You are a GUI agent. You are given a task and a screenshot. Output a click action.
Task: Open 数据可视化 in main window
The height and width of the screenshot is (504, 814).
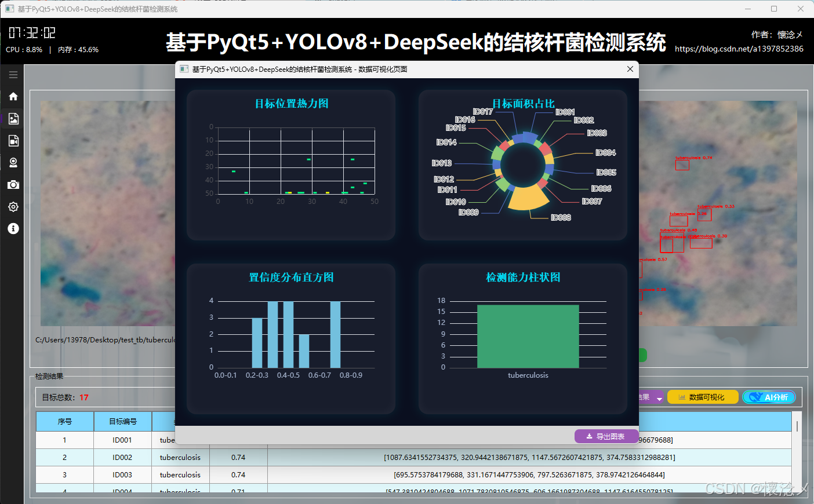703,397
